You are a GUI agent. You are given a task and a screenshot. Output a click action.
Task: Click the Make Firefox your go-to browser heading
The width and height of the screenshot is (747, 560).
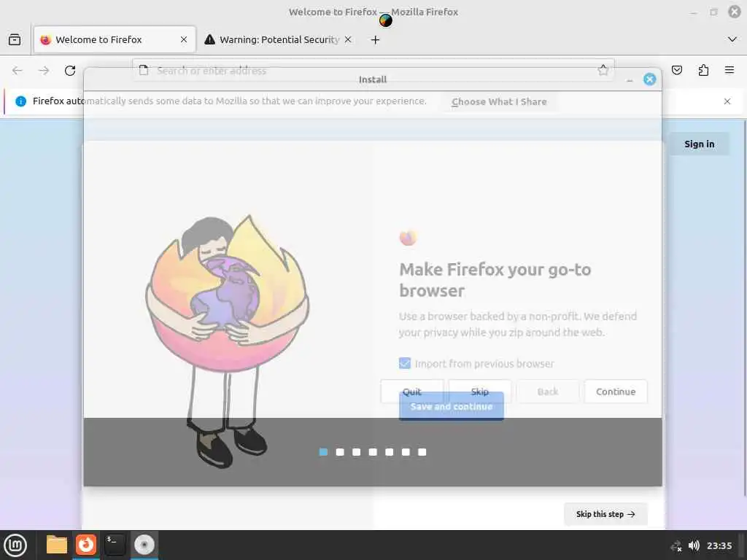click(495, 280)
